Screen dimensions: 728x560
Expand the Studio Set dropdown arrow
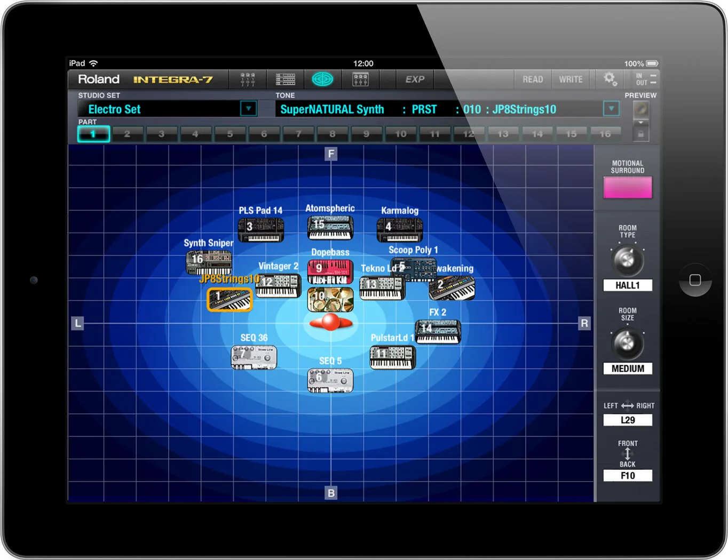248,109
